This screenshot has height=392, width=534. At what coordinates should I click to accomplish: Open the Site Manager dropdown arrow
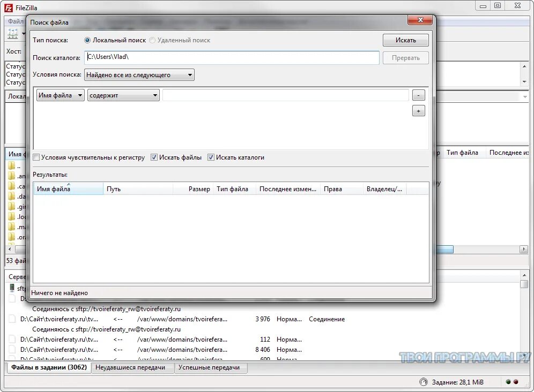coord(24,34)
